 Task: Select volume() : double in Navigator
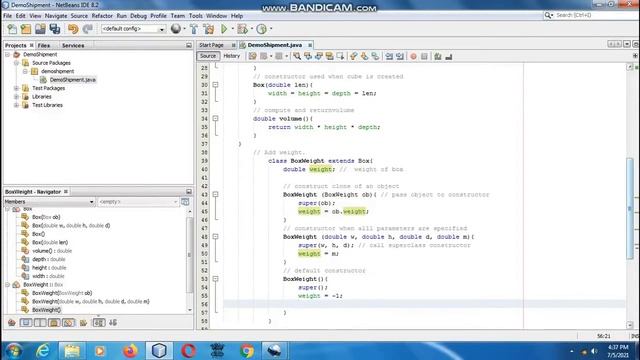tap(52, 251)
